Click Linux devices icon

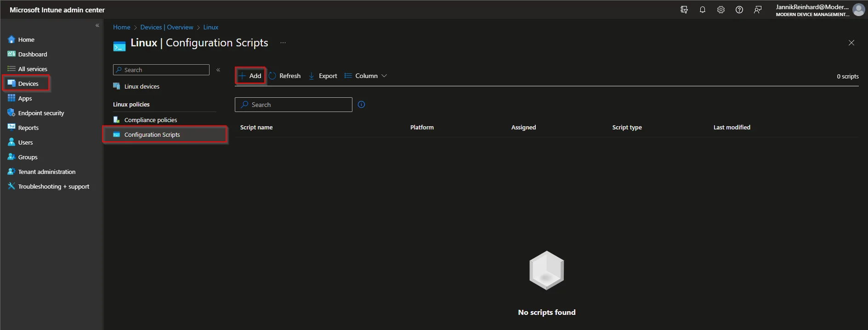117,86
